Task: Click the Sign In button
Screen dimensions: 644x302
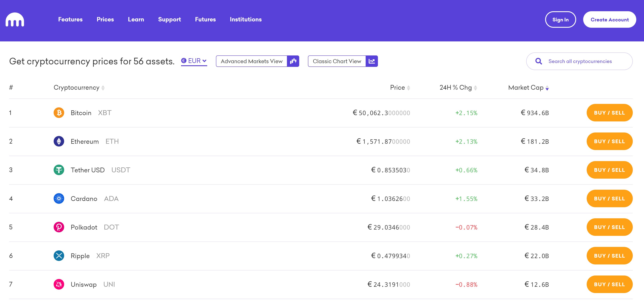Action: coord(560,19)
